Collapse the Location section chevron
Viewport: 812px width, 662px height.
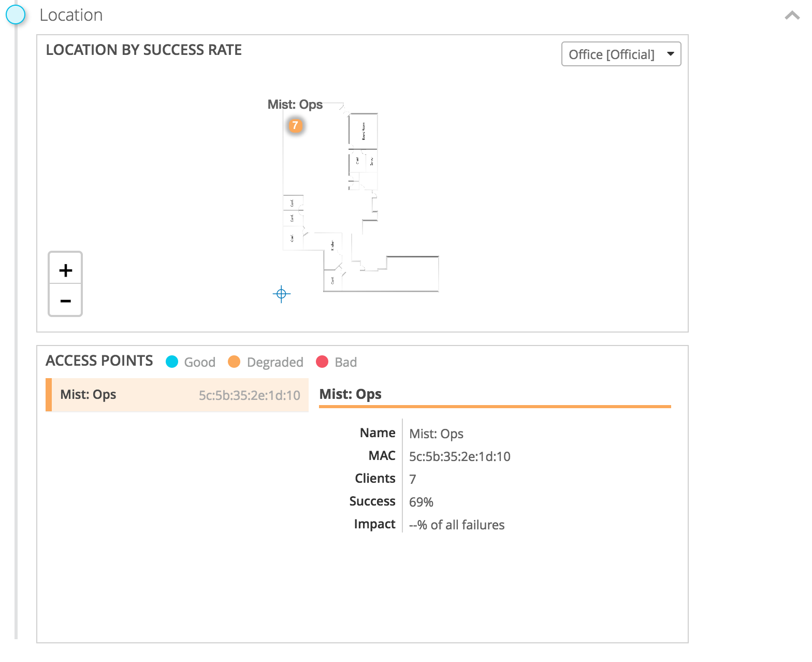click(792, 16)
